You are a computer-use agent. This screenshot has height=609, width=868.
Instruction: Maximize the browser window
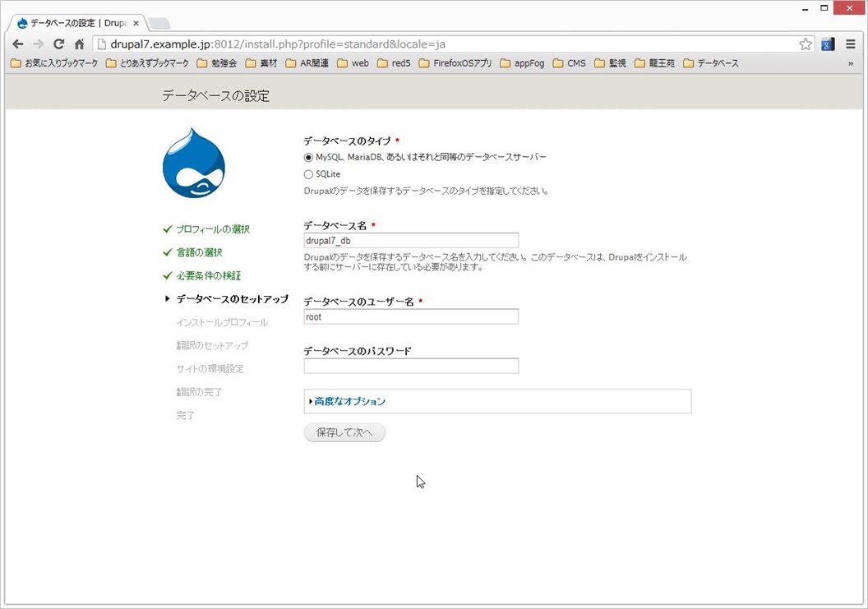(824, 8)
